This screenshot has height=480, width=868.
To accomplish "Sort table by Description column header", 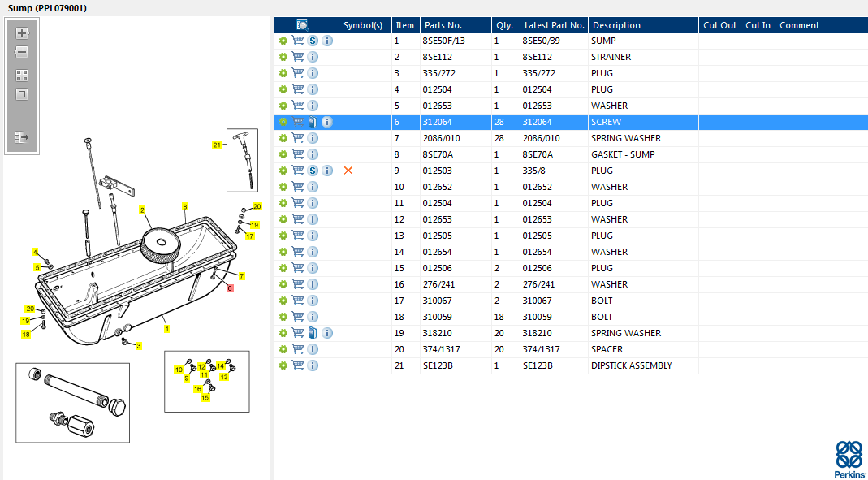I will 616,25.
